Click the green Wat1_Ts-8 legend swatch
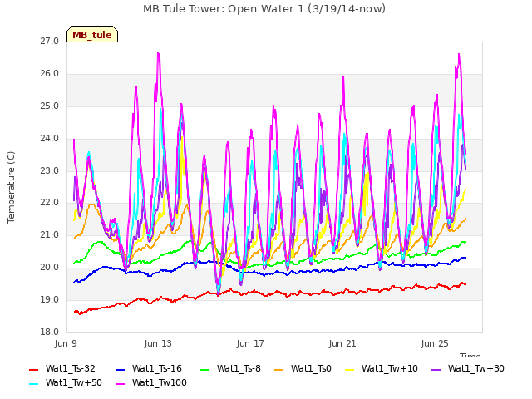The width and height of the screenshot is (532, 399). click(205, 369)
